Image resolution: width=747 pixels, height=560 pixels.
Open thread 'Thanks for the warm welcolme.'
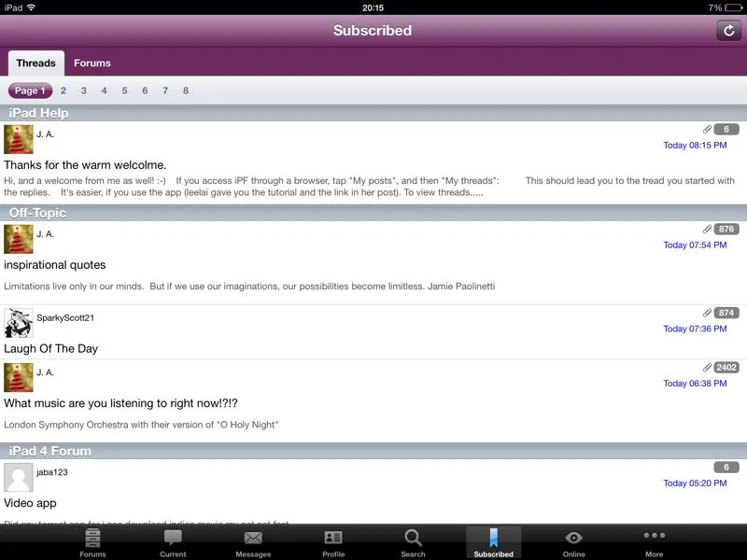click(x=85, y=165)
